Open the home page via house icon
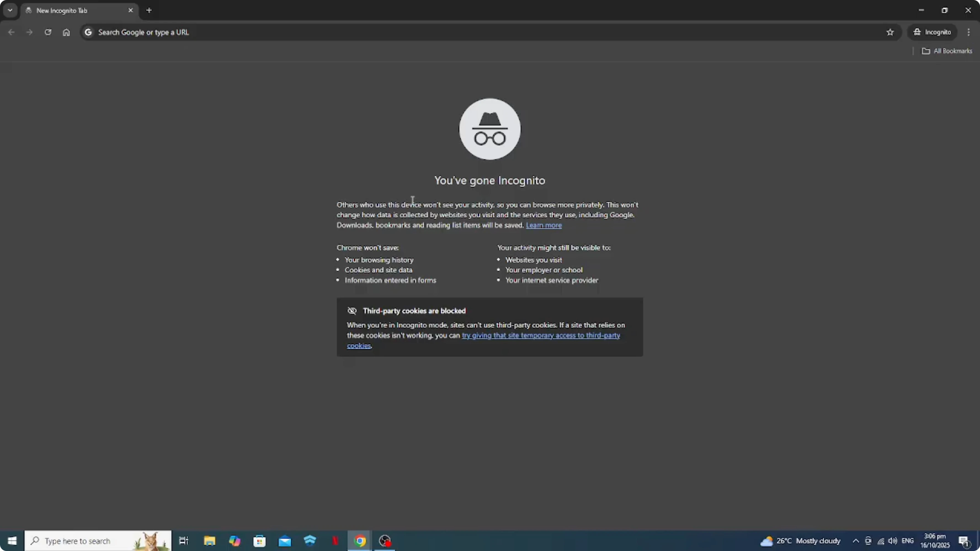Image resolution: width=980 pixels, height=551 pixels. tap(66, 32)
